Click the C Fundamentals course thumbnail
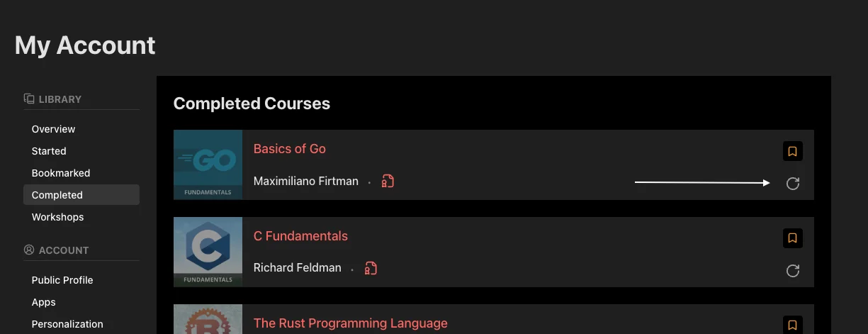The height and width of the screenshot is (334, 868). (208, 252)
